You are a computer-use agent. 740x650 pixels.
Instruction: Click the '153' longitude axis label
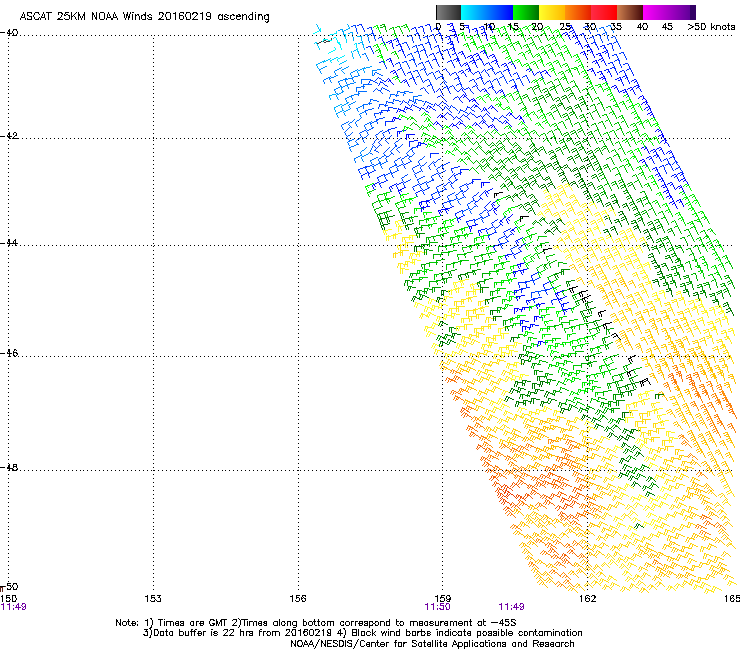click(x=153, y=599)
